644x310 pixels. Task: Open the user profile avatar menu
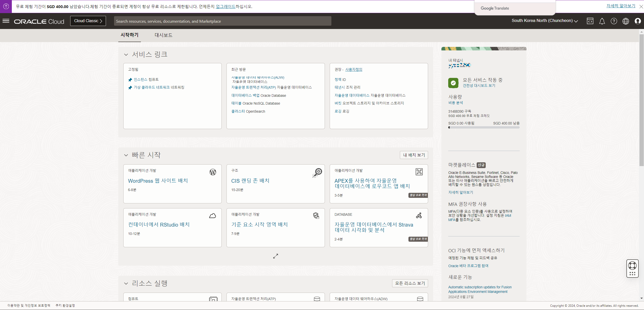(x=638, y=21)
